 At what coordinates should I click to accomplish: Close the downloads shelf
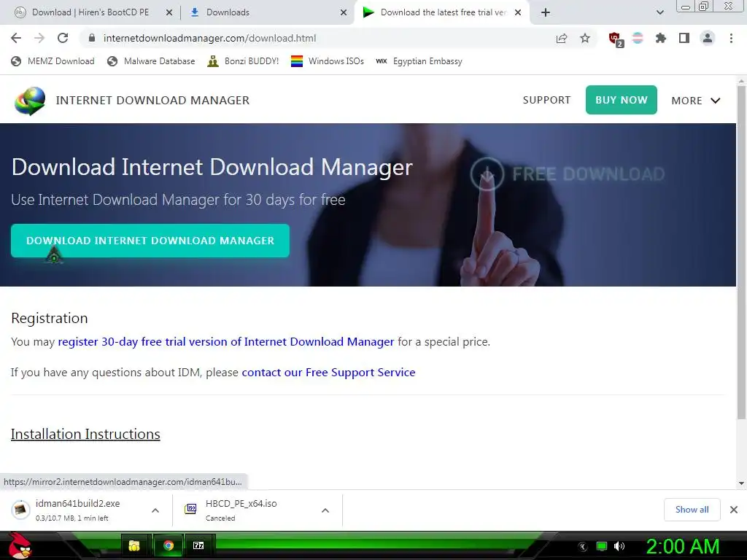(734, 510)
